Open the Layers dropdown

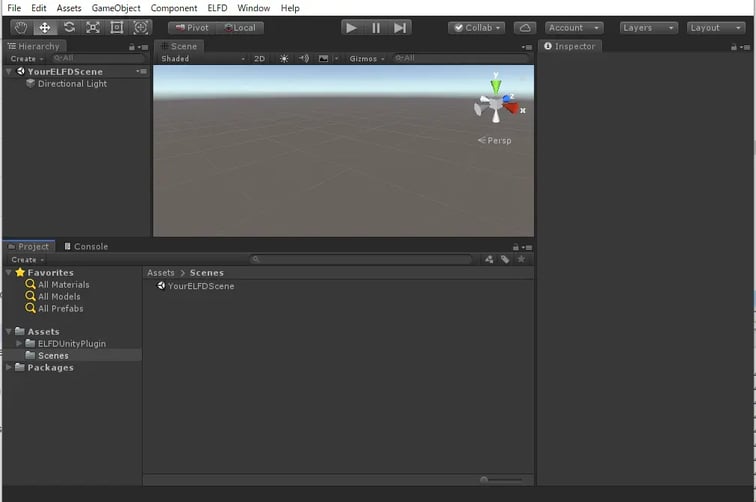(648, 28)
